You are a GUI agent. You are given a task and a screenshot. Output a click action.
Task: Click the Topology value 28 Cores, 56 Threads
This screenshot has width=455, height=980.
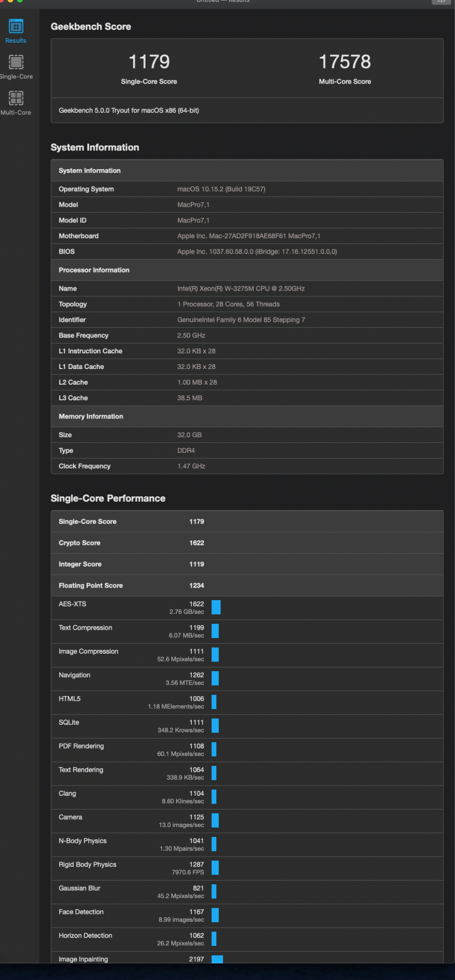pos(228,304)
